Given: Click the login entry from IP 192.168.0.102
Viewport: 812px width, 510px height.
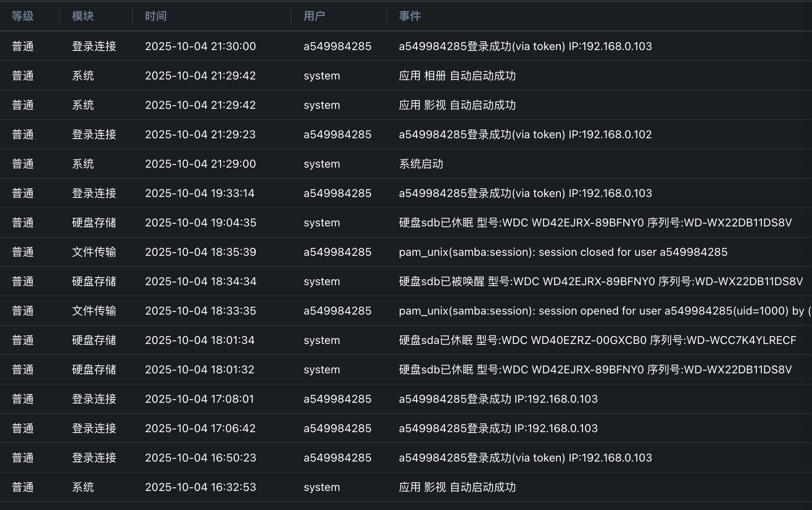Looking at the screenshot, I should [x=525, y=134].
